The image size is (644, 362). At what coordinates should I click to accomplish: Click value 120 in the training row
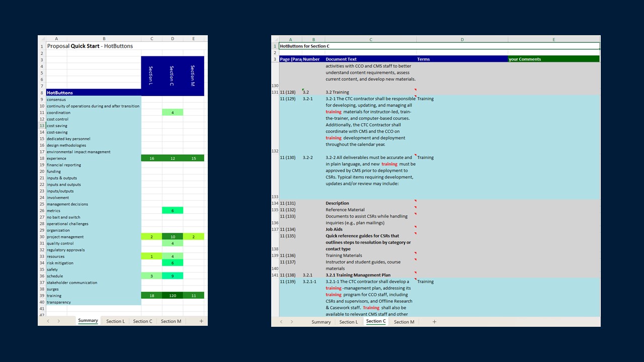[173, 296]
